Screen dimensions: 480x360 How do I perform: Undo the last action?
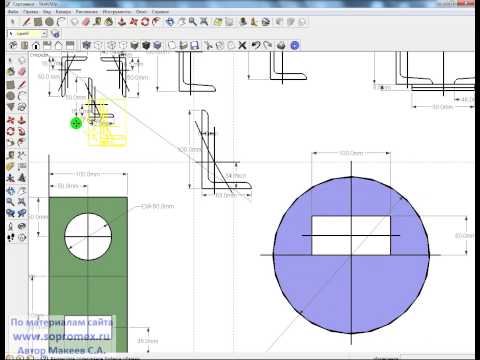(x=256, y=45)
